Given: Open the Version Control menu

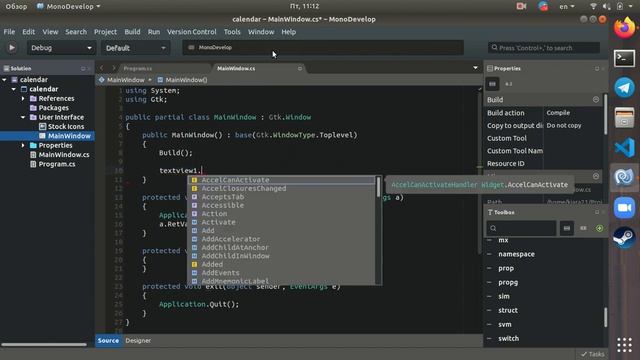Looking at the screenshot, I should (191, 32).
